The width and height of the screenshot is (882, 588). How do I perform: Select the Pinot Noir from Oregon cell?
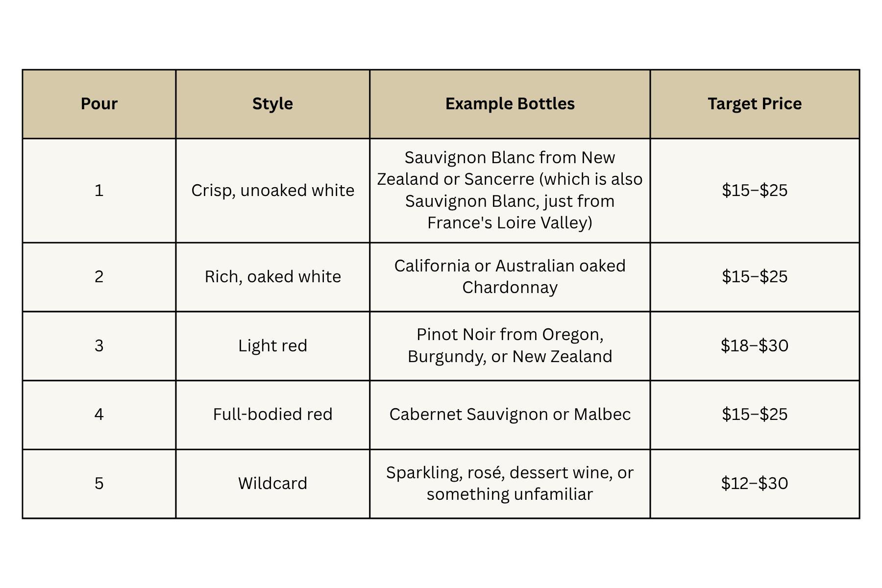[510, 346]
